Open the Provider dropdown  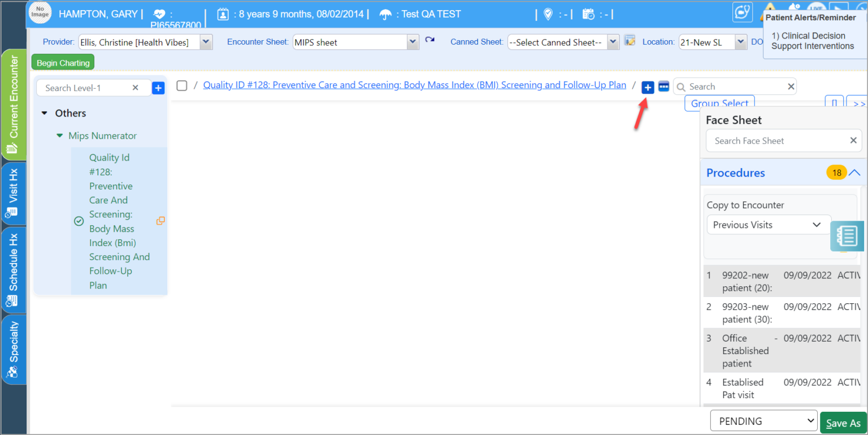click(x=206, y=42)
